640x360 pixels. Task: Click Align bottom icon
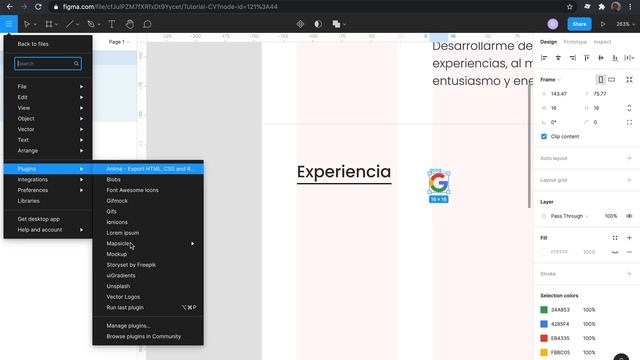615,58
